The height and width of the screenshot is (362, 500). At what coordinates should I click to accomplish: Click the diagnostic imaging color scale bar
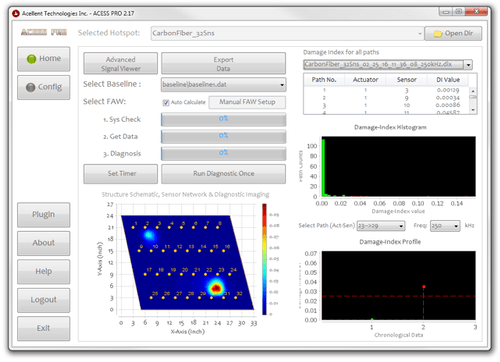[264, 259]
